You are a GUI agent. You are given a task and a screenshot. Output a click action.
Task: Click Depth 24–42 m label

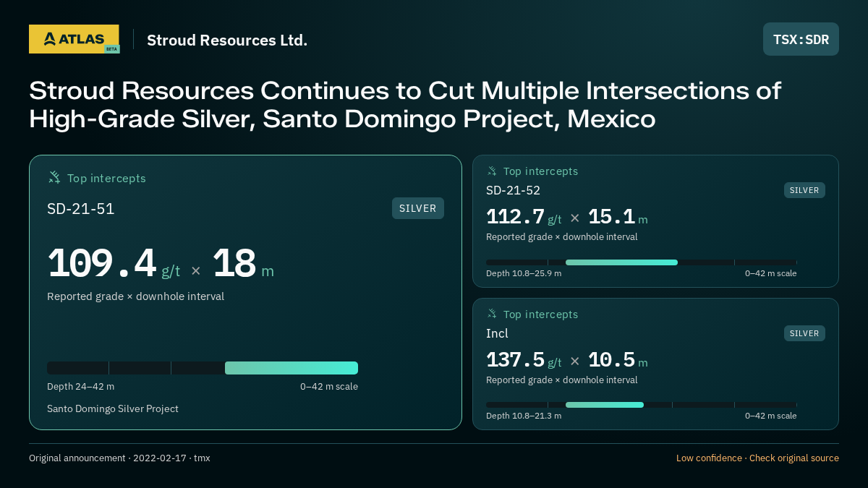pos(80,387)
